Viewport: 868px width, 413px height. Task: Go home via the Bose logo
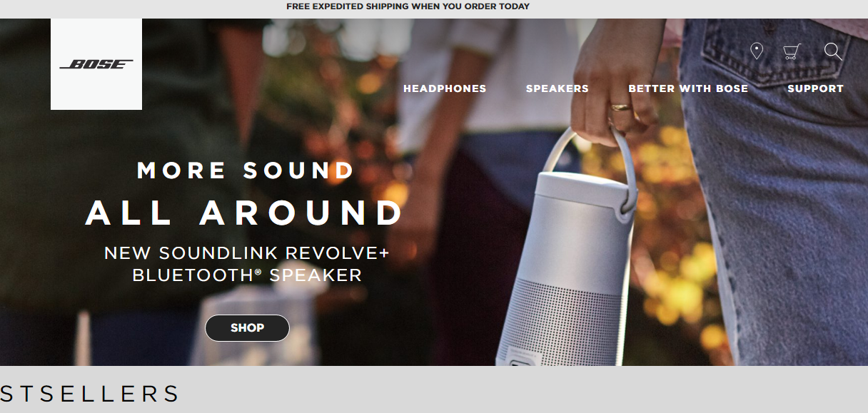[x=96, y=64]
